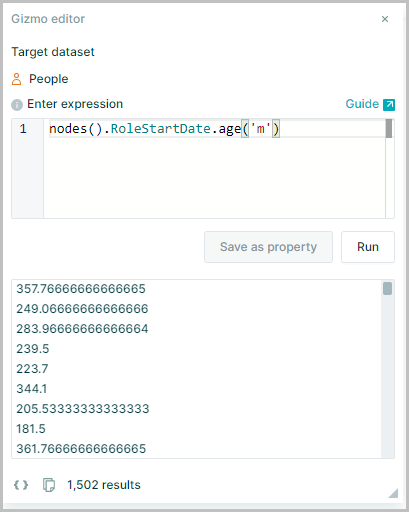This screenshot has width=409, height=512.
Task: Click the orange People dataset icon
Action: (x=16, y=79)
